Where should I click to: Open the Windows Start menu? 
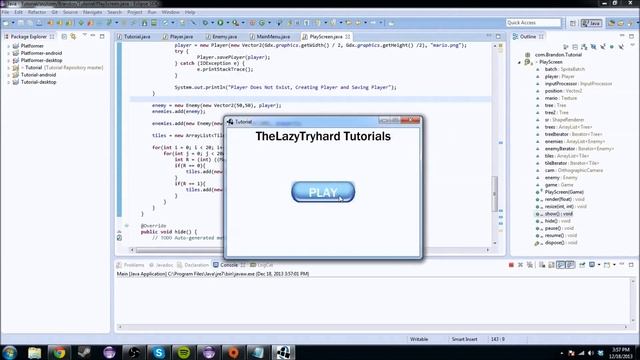pos(9,352)
